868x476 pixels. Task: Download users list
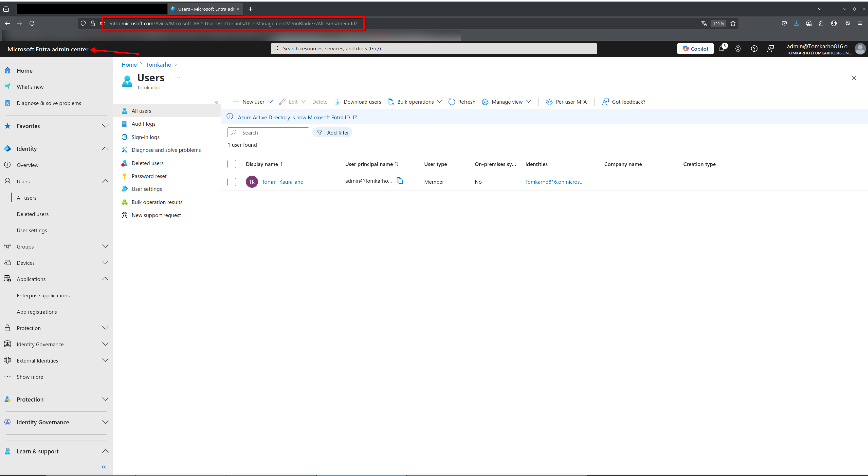(358, 102)
